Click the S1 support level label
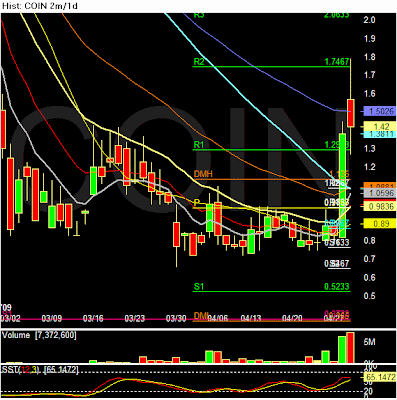Image resolution: width=397 pixels, height=400 pixels. [199, 286]
